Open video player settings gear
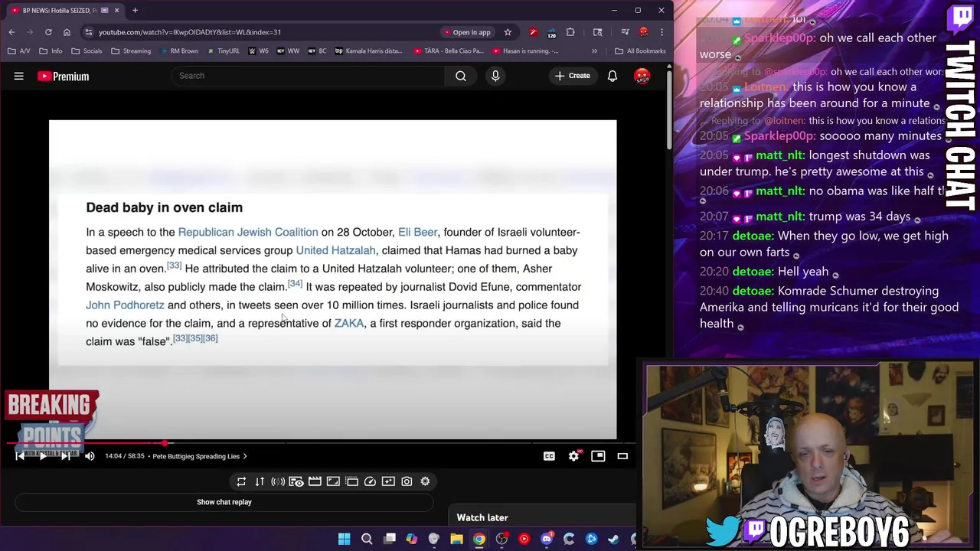The height and width of the screenshot is (551, 980). click(573, 456)
